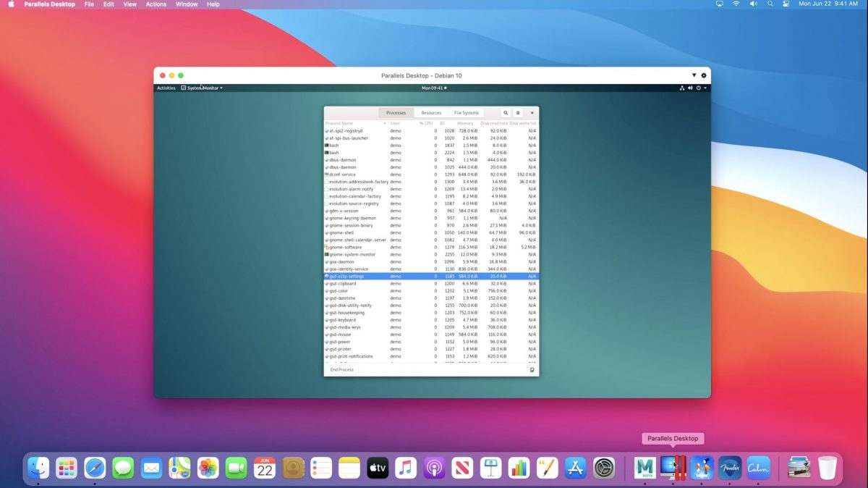This screenshot has height=488, width=868.
Task: Click the End Process button
Action: coord(341,370)
